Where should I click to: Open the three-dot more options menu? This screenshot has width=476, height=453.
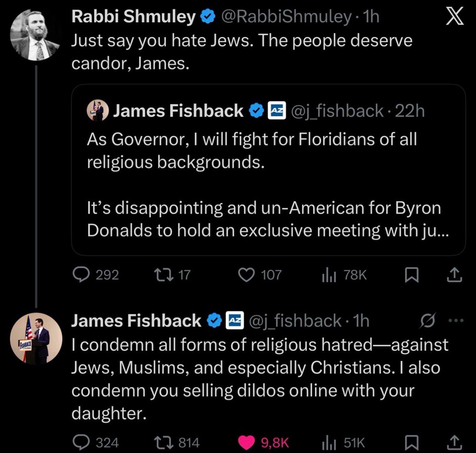[x=456, y=321]
